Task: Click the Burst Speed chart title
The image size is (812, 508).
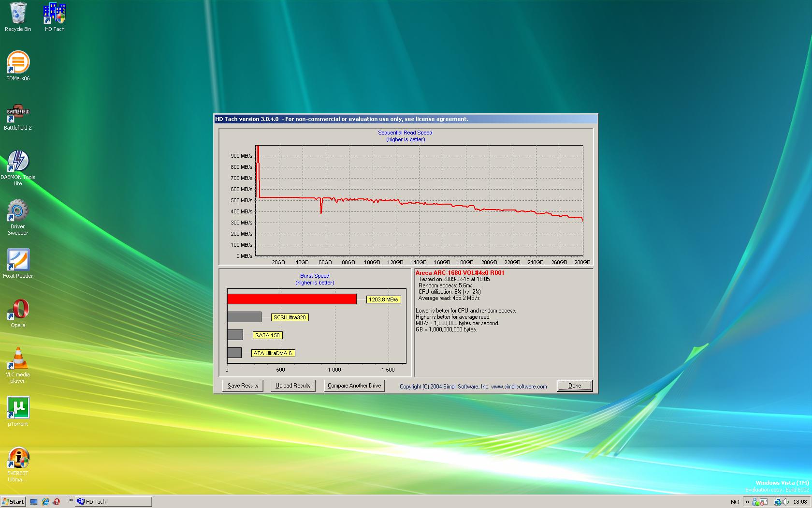Action: 315,276
